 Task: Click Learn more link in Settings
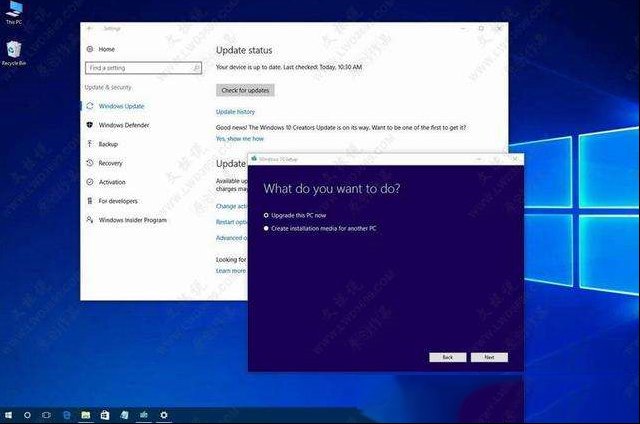tap(231, 271)
